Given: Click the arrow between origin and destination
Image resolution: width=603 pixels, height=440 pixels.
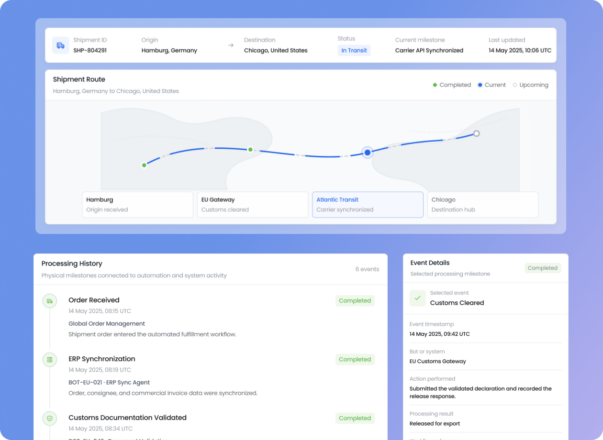Looking at the screenshot, I should pos(231,45).
